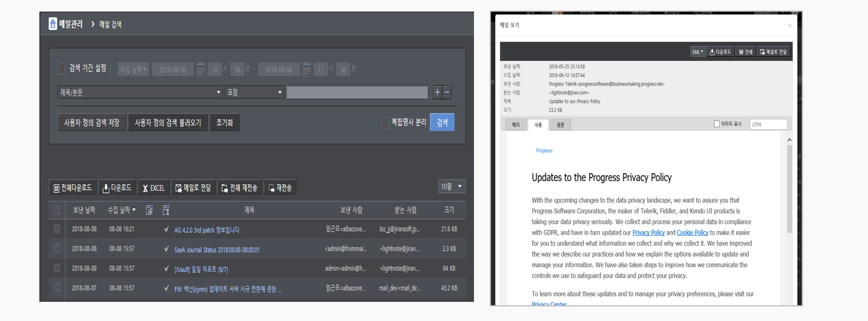Open the end date calendar icon

[307, 69]
